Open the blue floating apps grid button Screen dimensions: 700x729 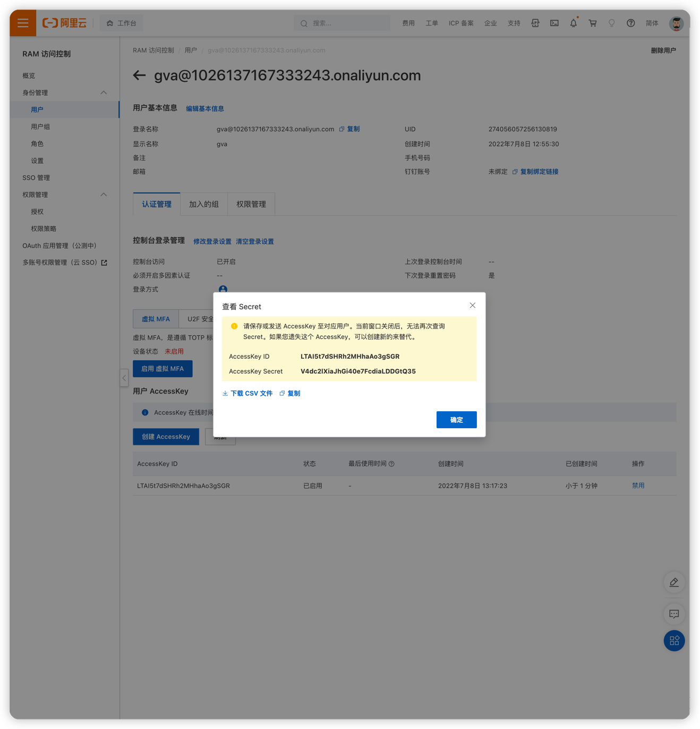(x=674, y=641)
